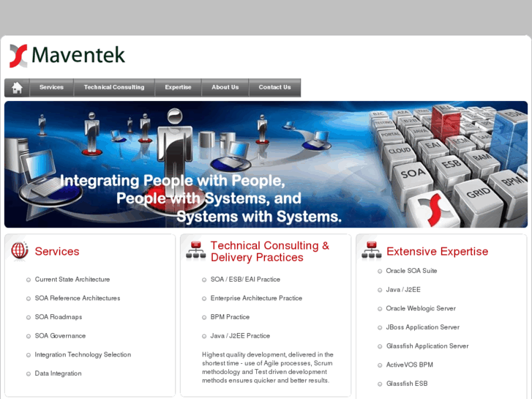The width and height of the screenshot is (532, 399).
Task: Open the Expertise menu item
Action: tap(178, 88)
